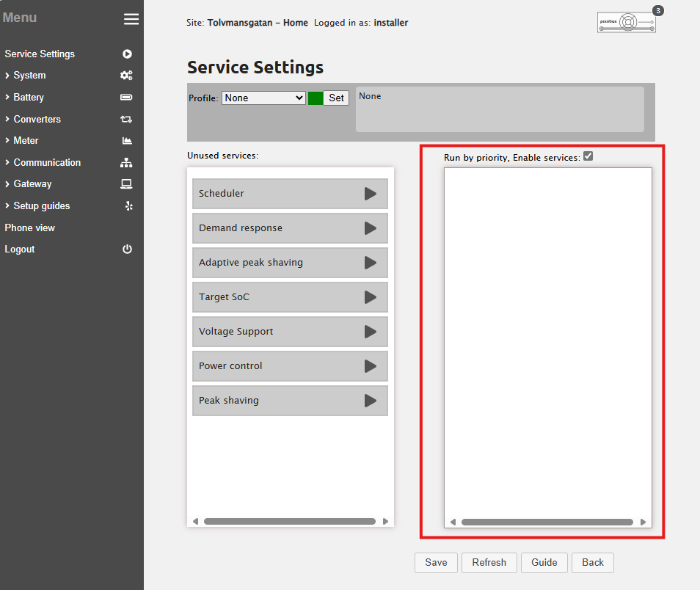The height and width of the screenshot is (590, 700).
Task: Click the System gears icon
Action: (x=126, y=75)
